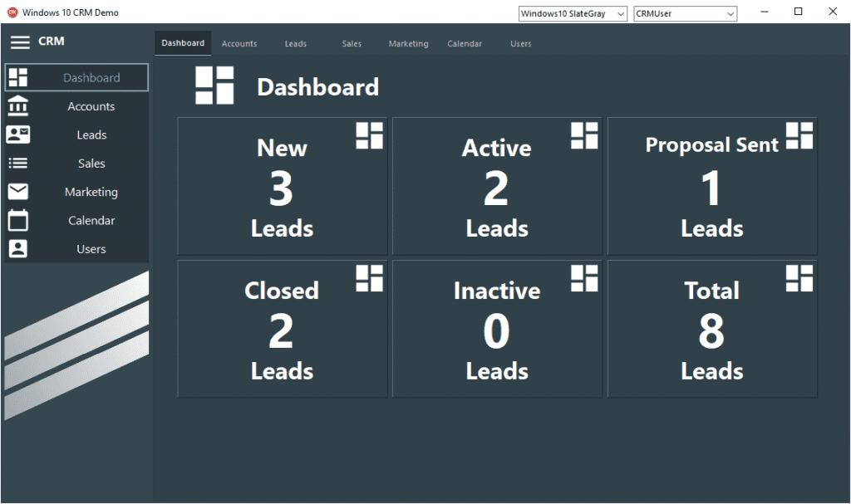Click the Active tile title text

497,148
